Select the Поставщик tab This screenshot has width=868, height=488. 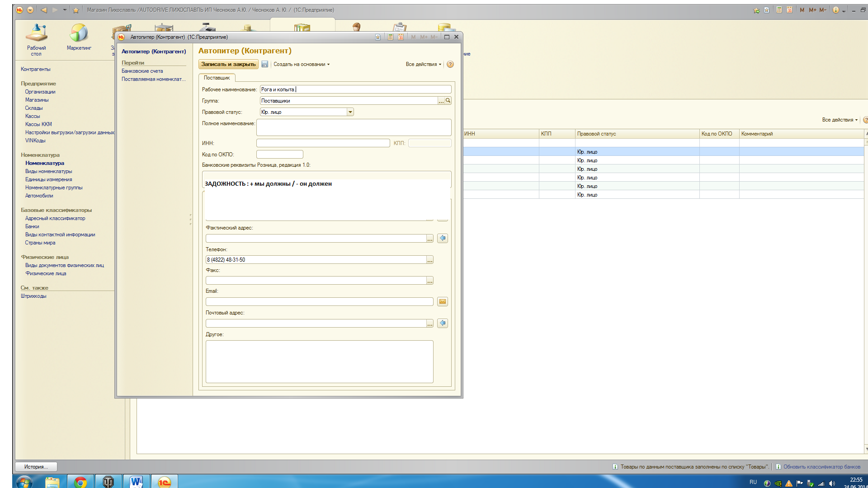tap(217, 78)
